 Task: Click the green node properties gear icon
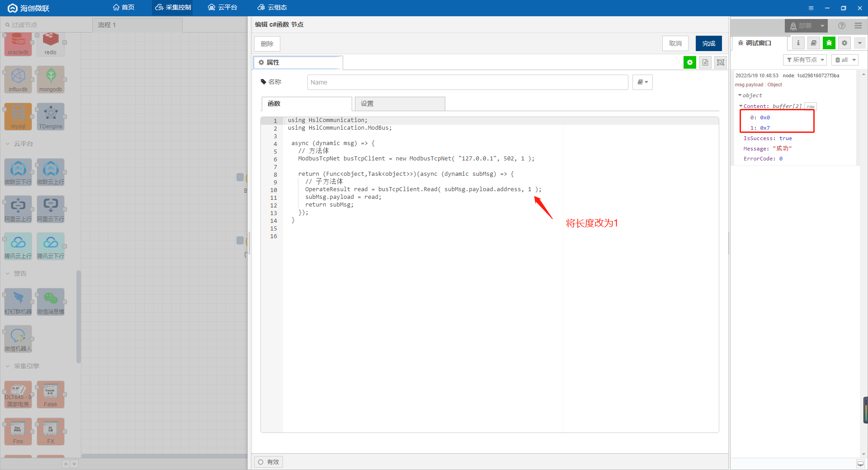[690, 62]
